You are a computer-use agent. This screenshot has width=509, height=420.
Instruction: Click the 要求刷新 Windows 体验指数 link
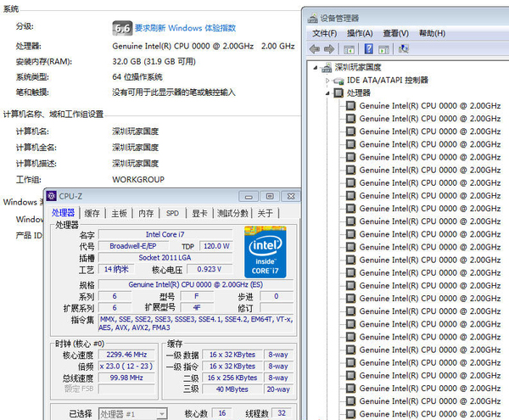185,28
